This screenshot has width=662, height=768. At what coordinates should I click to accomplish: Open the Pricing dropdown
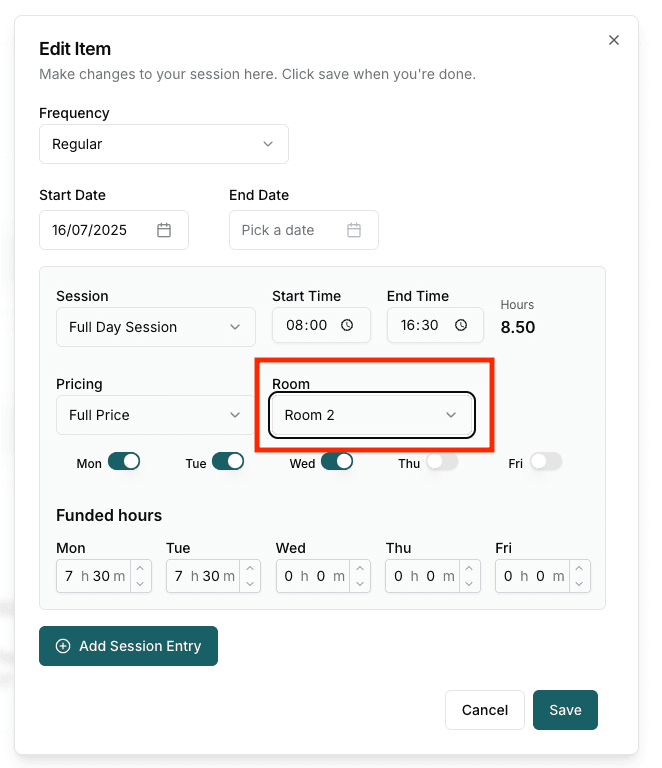tap(156, 415)
